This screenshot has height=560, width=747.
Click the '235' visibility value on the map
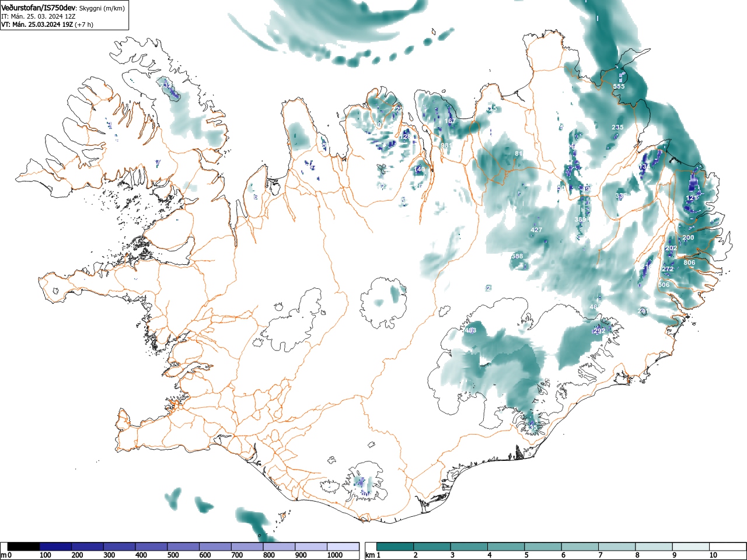click(x=617, y=127)
